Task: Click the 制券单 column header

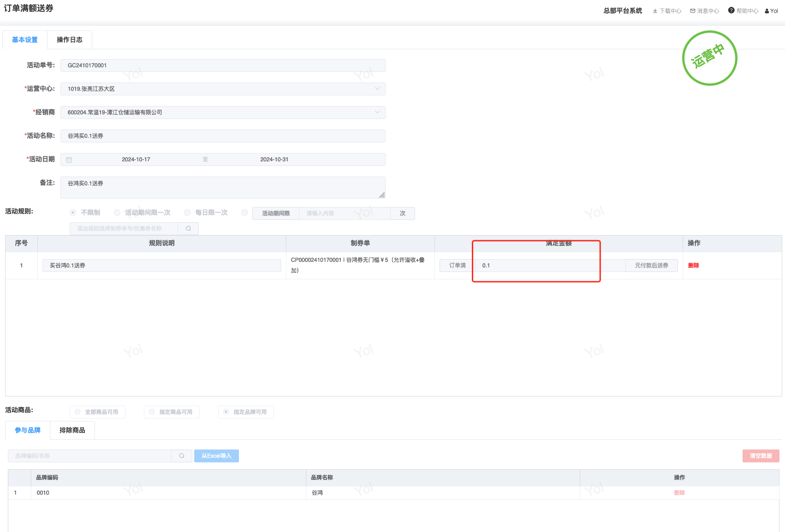Action: point(360,243)
